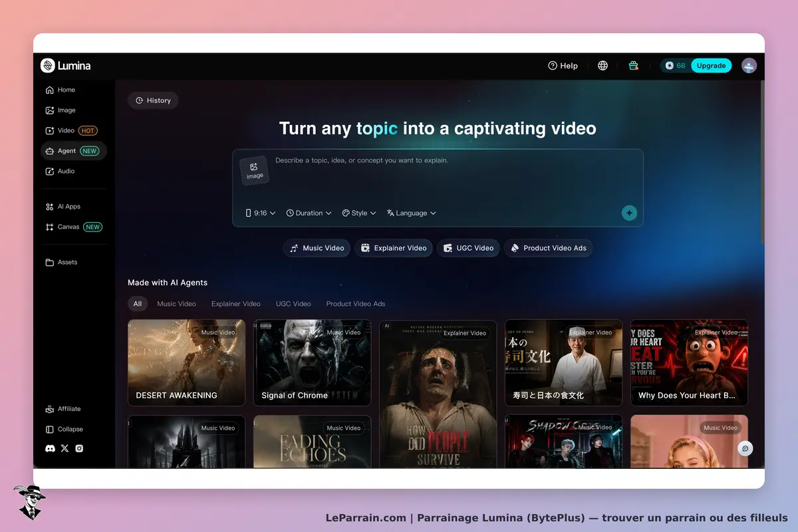Screen dimensions: 798x532
Task: Click the globe language icon
Action: (x=602, y=66)
